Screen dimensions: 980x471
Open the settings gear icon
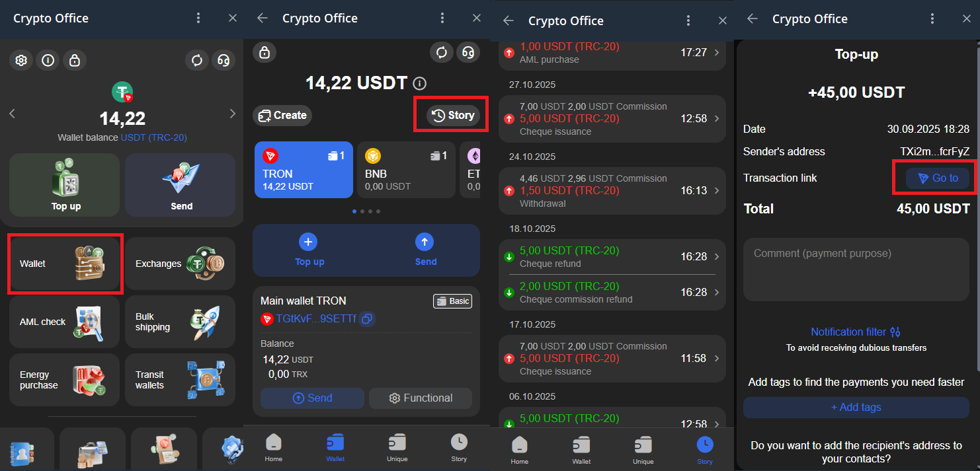click(x=20, y=60)
